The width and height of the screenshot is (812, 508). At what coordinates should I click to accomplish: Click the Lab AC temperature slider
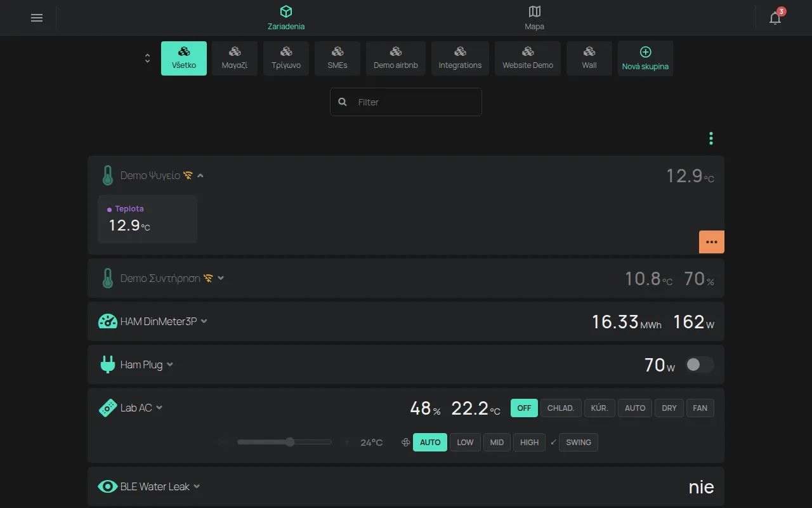coord(284,442)
